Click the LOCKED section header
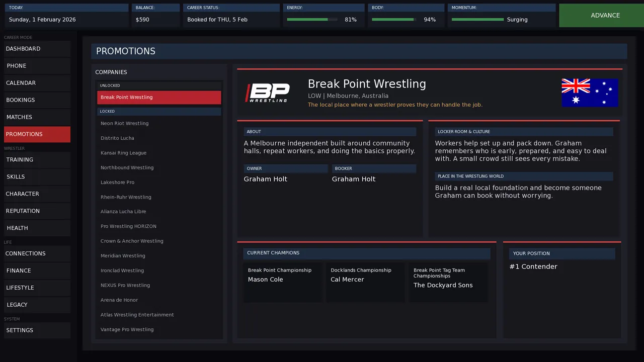The image size is (644, 362). [159, 111]
